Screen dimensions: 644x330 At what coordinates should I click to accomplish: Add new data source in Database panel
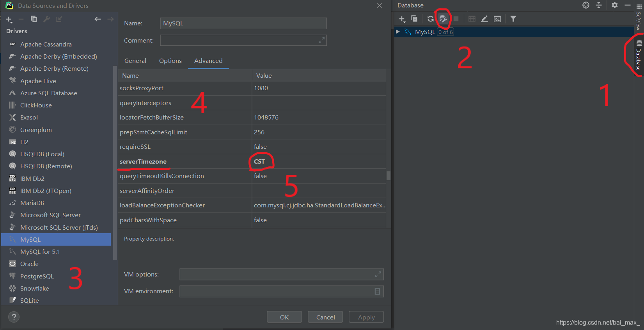402,19
